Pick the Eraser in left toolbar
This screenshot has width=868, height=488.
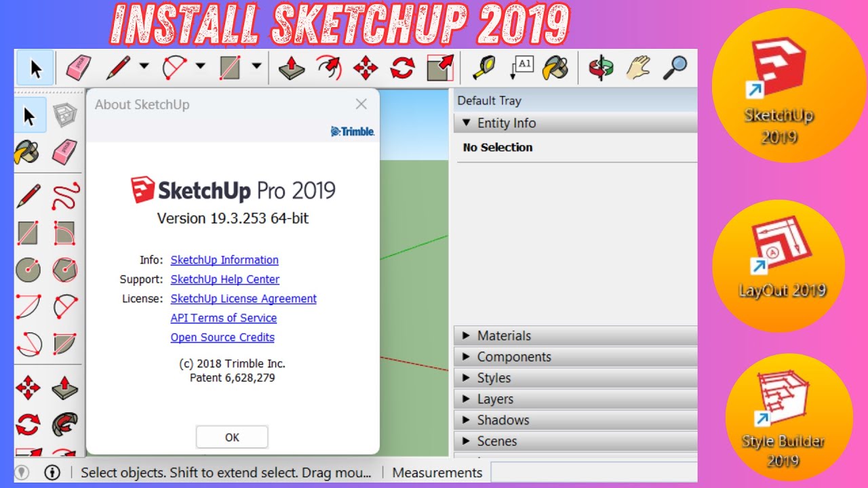(x=65, y=152)
